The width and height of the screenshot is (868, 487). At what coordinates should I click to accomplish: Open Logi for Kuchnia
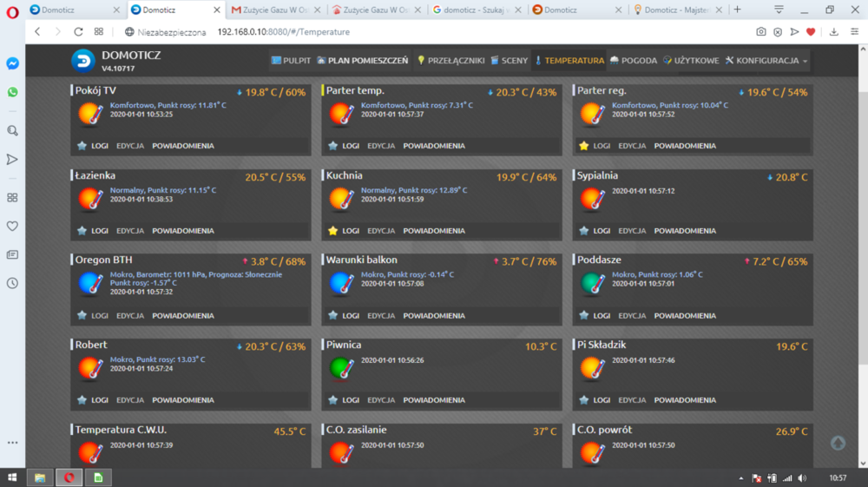351,230
